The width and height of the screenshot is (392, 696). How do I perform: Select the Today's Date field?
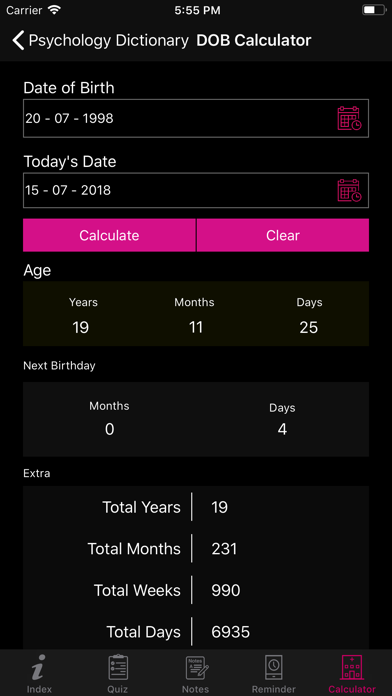[x=196, y=190]
